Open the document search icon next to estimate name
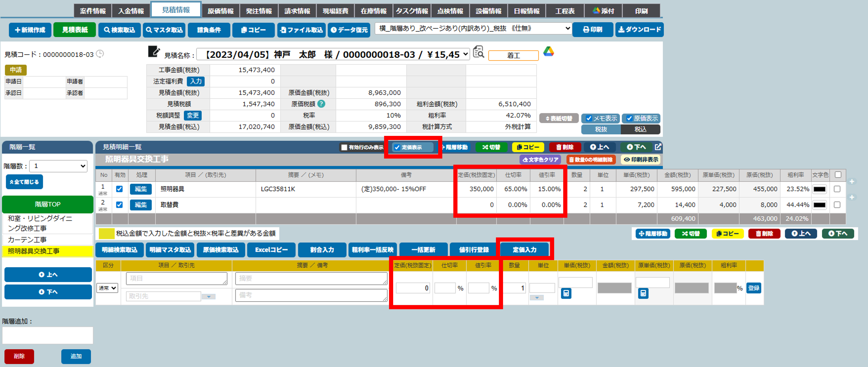The image size is (868, 367). [x=478, y=52]
